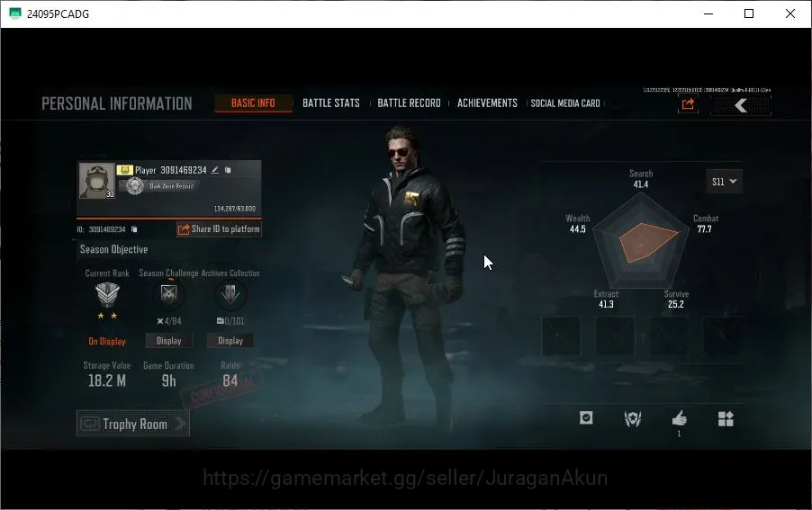Click the pencil edit name icon

215,170
